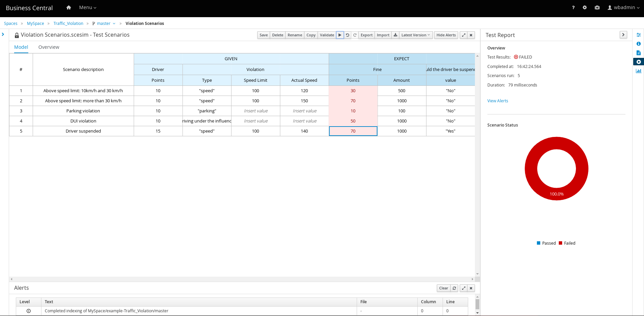The image size is (644, 316).
Task: Select Actual Speed Insert value for DUI violation
Action: pos(304,121)
